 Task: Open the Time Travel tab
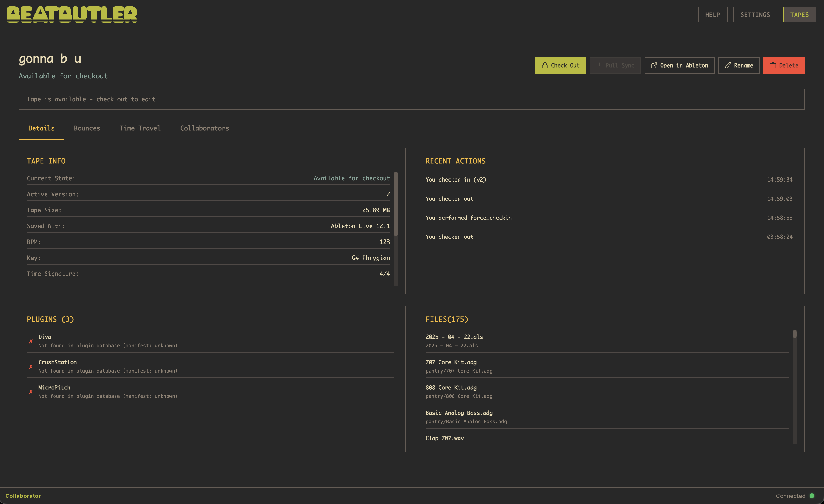(140, 128)
